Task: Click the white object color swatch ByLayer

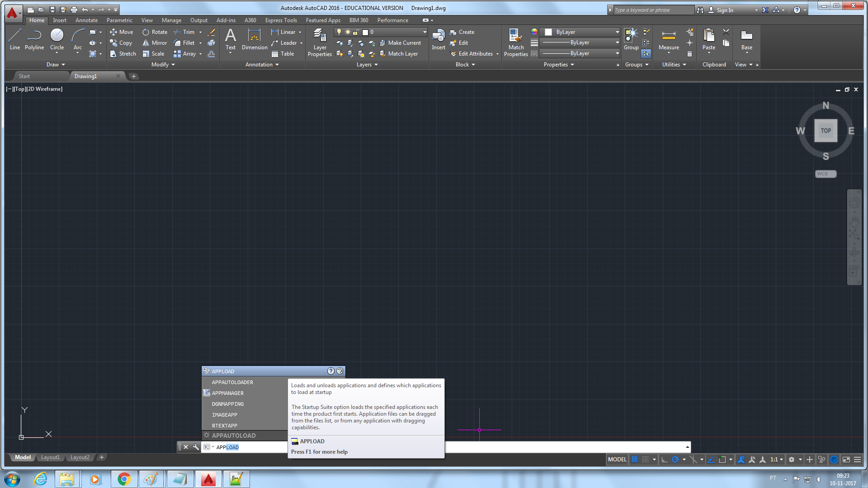Action: click(548, 32)
